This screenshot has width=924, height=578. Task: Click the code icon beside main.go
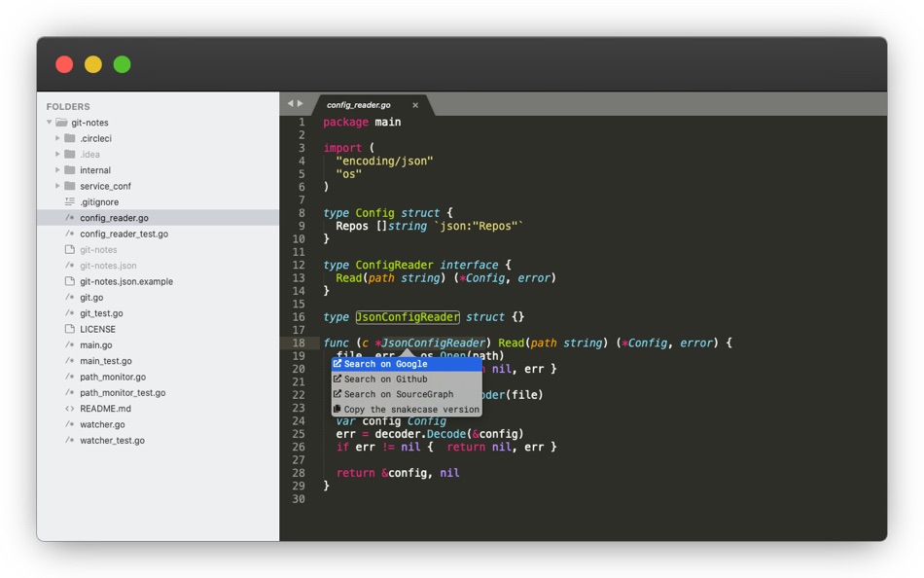69,345
